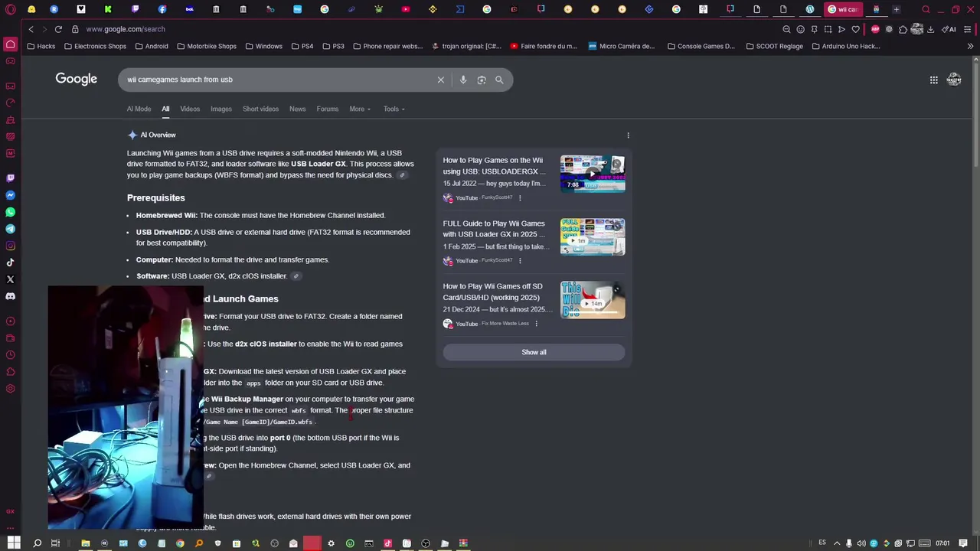
Task: Add page to bookmarks heart icon
Action: tap(855, 29)
